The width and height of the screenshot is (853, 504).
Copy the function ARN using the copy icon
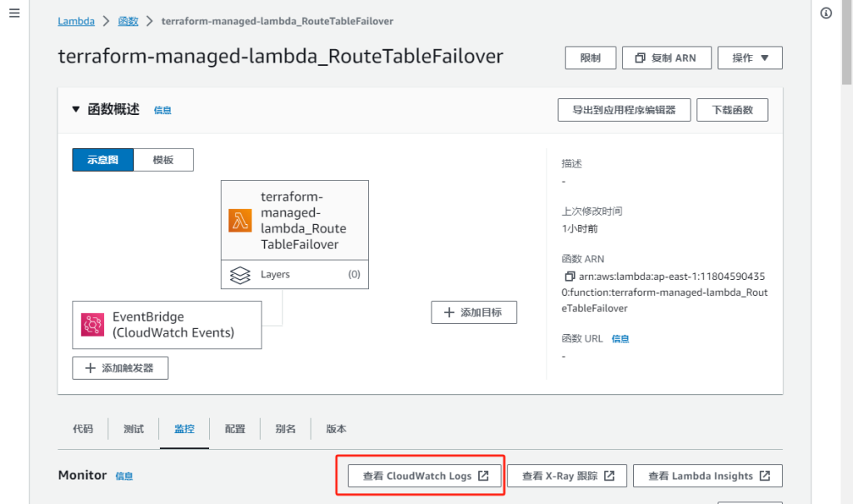coord(570,277)
